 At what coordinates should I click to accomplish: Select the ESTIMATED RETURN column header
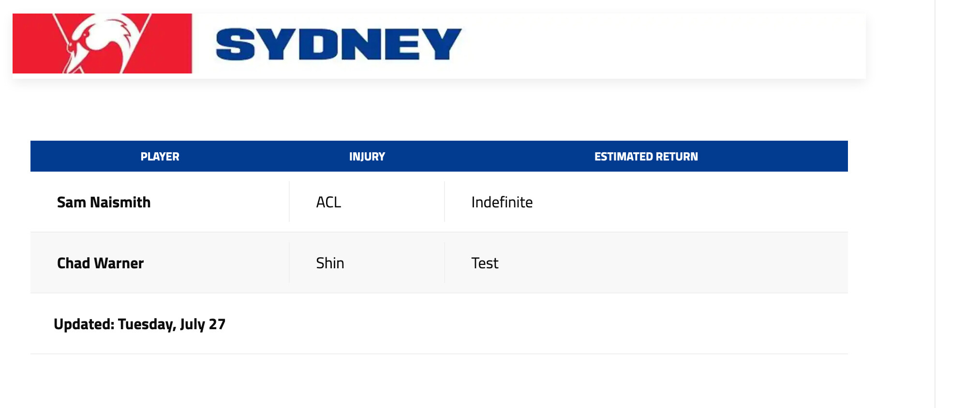click(646, 157)
